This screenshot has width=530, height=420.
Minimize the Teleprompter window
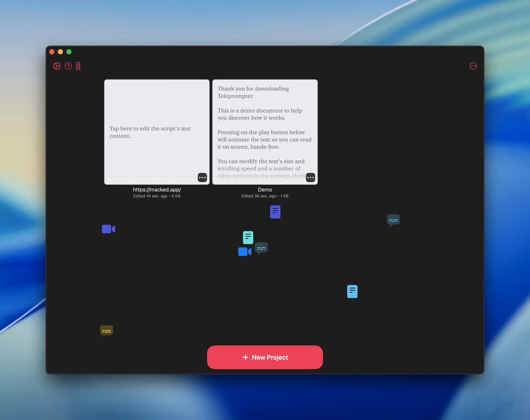(x=60, y=52)
